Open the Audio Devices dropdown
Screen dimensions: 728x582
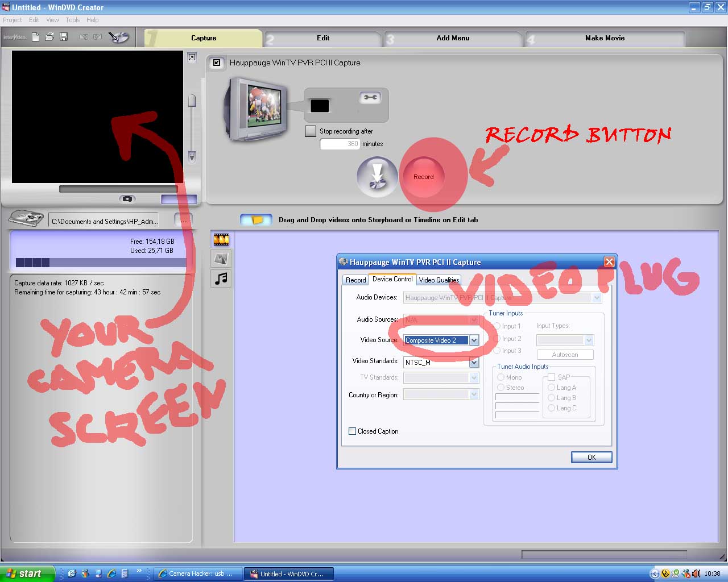pos(597,297)
